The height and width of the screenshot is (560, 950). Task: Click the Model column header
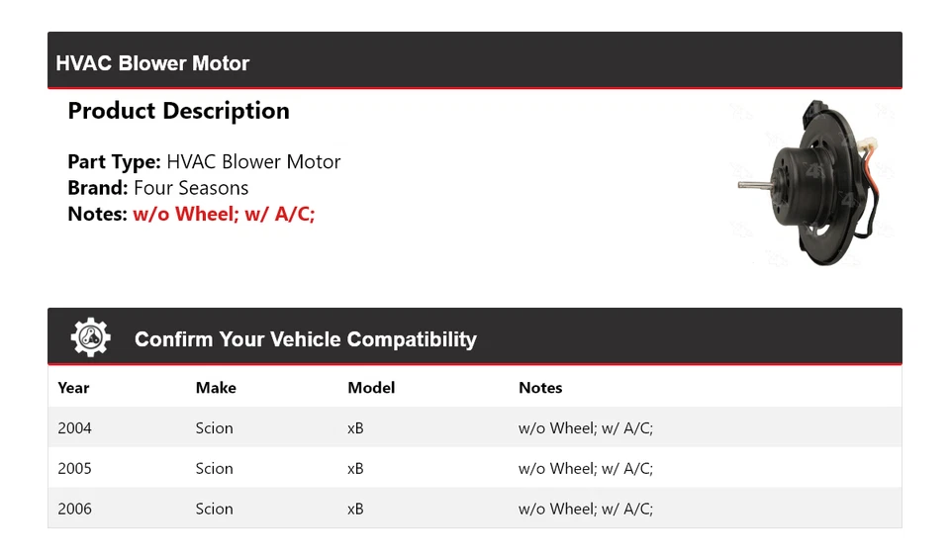point(371,388)
